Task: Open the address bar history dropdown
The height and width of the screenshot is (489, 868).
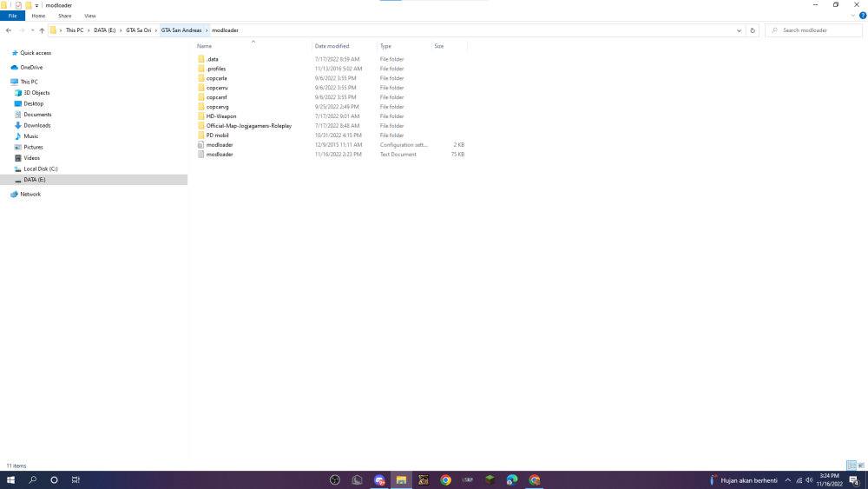Action: pos(739,30)
